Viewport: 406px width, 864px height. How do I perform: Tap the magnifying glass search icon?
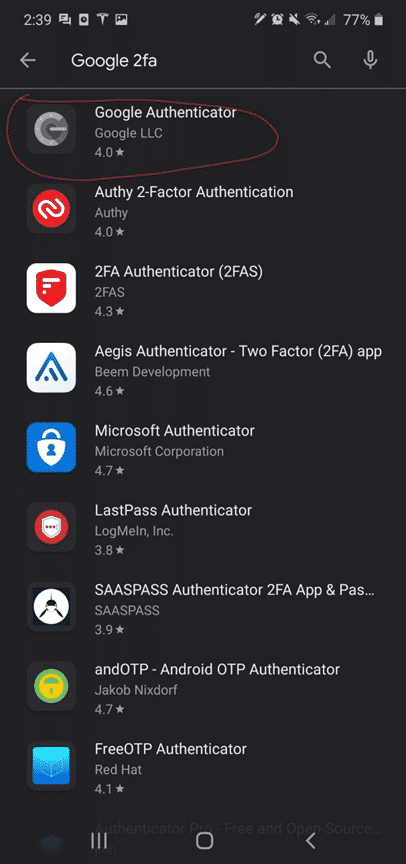[x=322, y=60]
